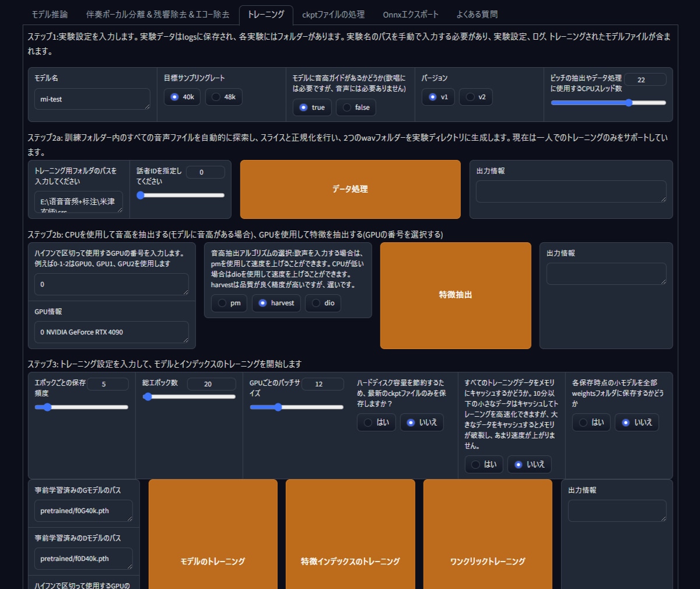The height and width of the screenshot is (589, 700).
Task: Click CPU thread count number box showing 22
Action: click(645, 79)
